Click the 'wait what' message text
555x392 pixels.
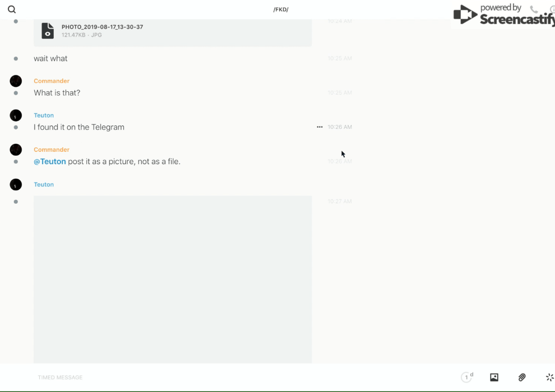(50, 58)
